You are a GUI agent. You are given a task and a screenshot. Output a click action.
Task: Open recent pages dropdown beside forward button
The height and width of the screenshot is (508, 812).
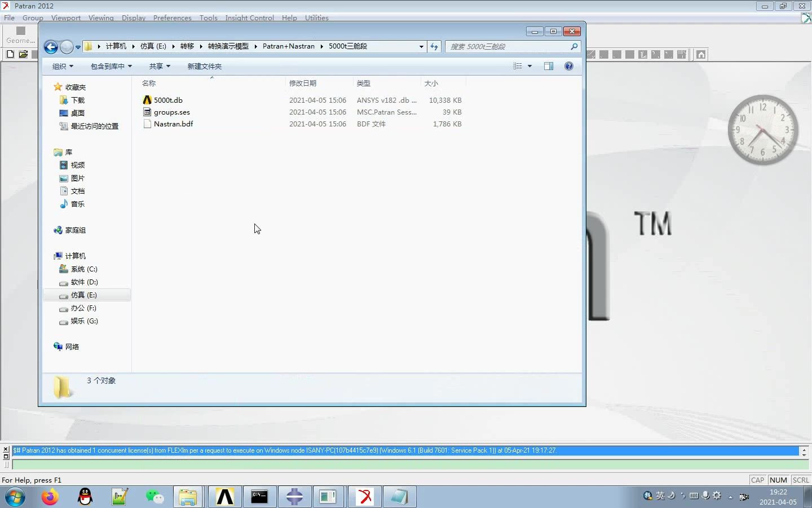tap(78, 47)
